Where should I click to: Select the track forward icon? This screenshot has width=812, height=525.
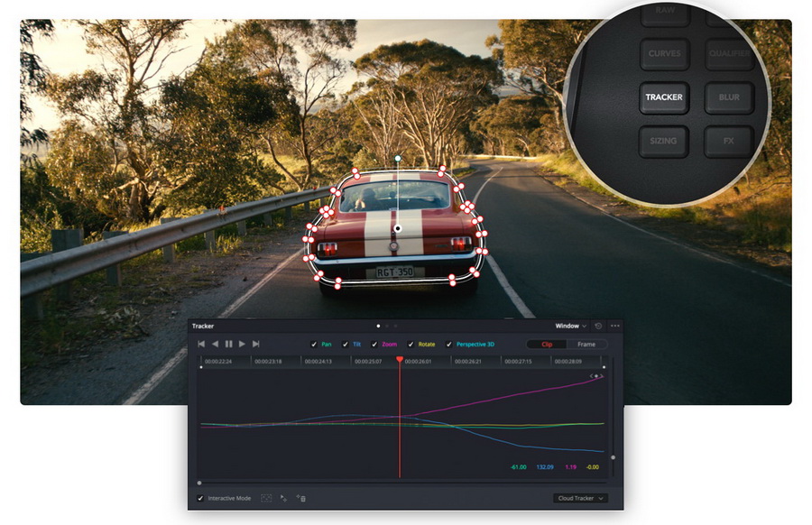(241, 344)
